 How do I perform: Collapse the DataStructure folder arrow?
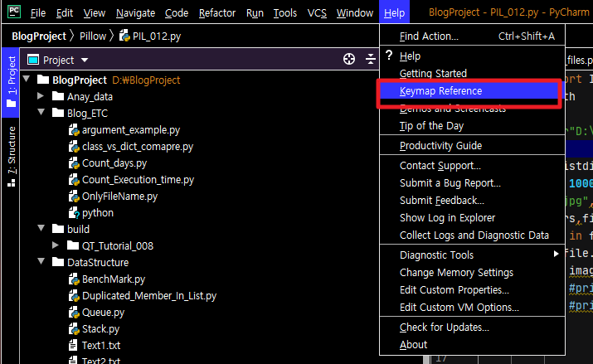click(x=41, y=261)
